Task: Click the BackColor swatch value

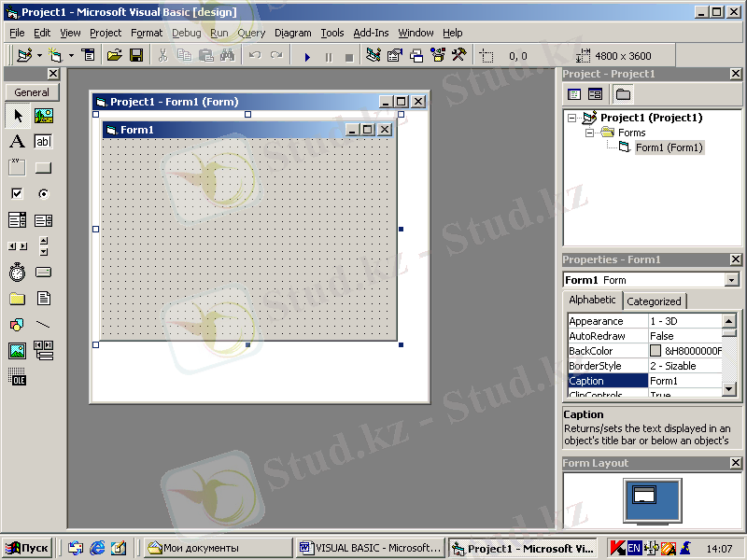Action: [x=655, y=351]
